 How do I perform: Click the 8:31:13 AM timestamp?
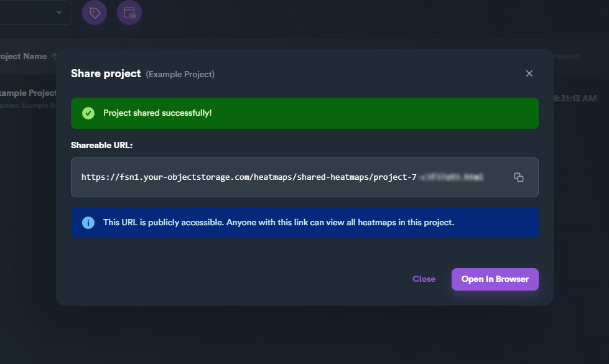575,98
